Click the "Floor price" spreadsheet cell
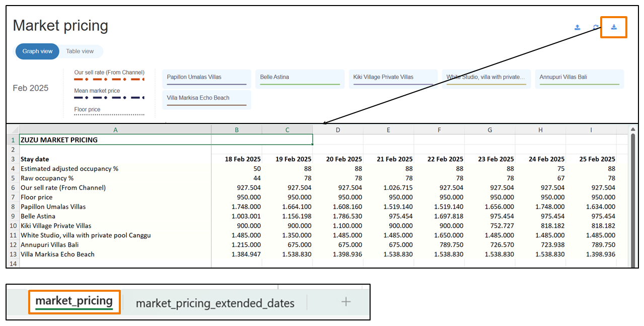 click(115, 197)
